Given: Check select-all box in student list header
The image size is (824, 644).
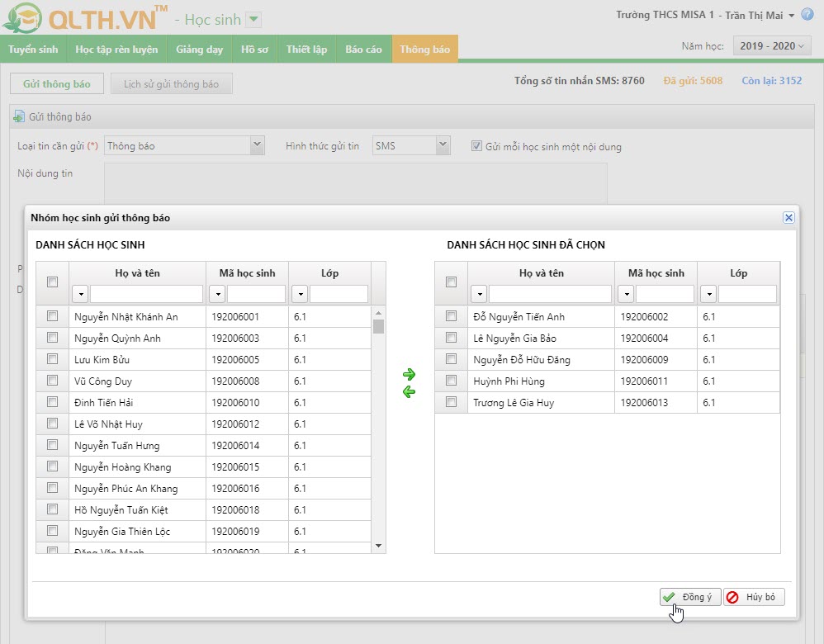Looking at the screenshot, I should point(53,282).
